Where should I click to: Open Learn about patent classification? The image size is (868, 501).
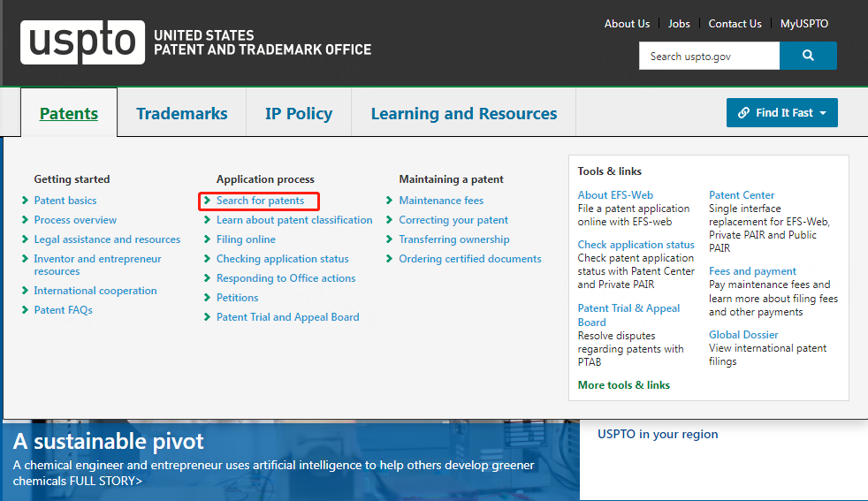coord(294,220)
